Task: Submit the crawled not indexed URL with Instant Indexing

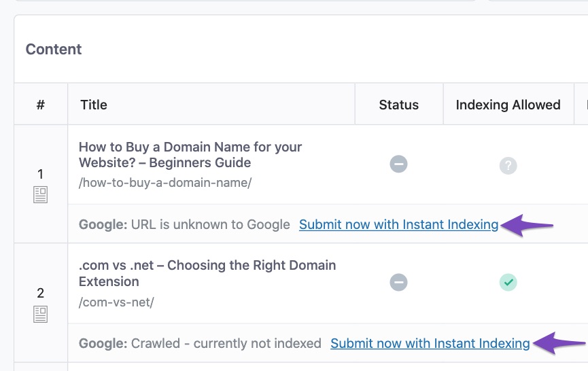Action: coord(430,343)
